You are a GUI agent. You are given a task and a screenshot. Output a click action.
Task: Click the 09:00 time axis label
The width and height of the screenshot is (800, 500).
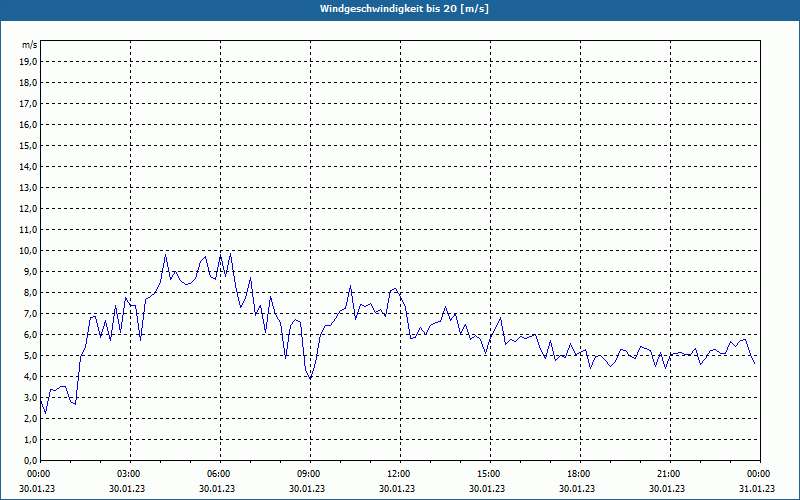coord(310,474)
